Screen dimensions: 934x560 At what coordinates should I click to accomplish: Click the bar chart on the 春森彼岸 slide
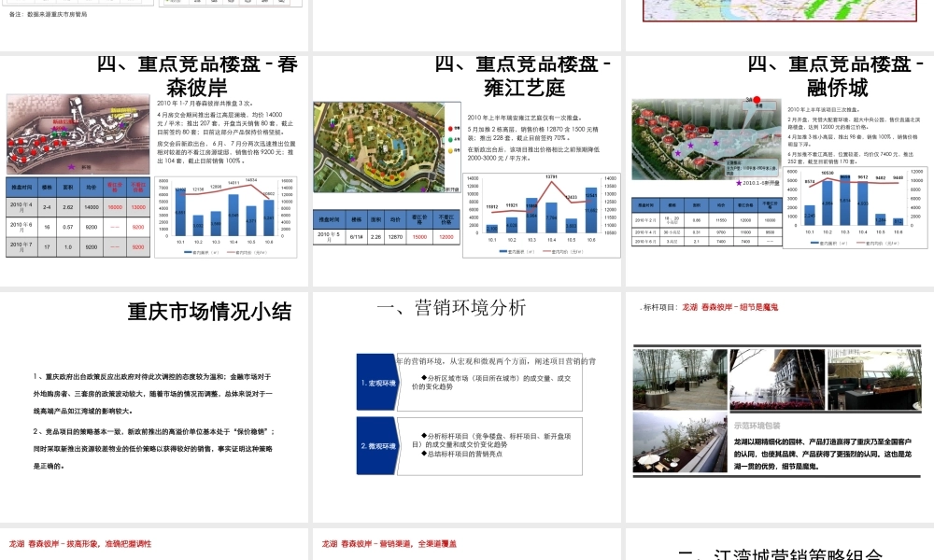pos(226,217)
